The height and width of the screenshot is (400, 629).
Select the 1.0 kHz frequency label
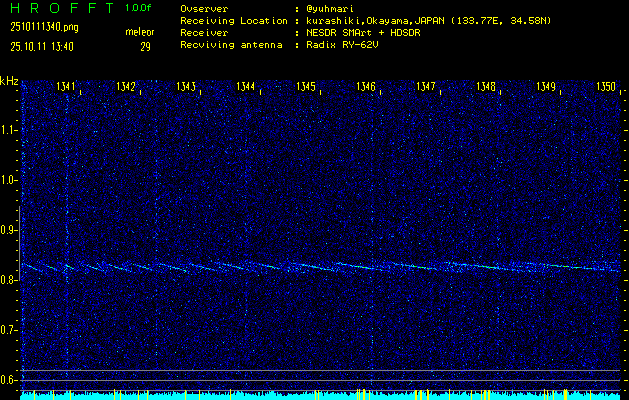[x=9, y=180]
